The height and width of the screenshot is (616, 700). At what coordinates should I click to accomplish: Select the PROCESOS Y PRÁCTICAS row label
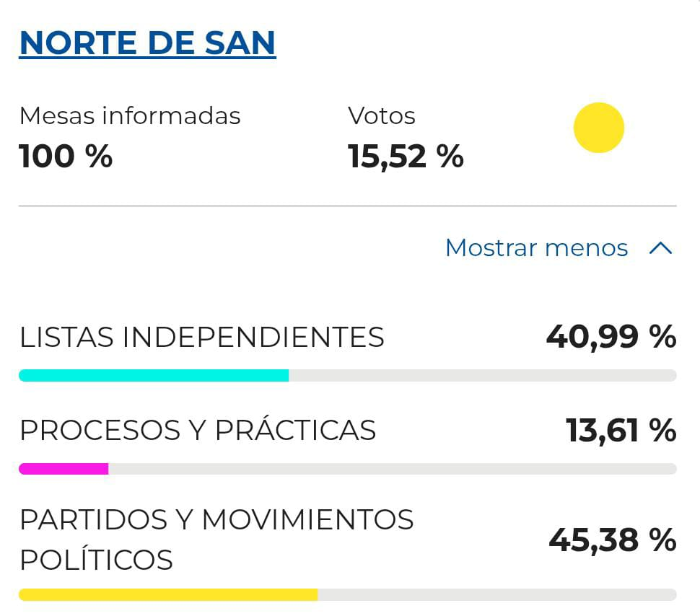coord(198,431)
